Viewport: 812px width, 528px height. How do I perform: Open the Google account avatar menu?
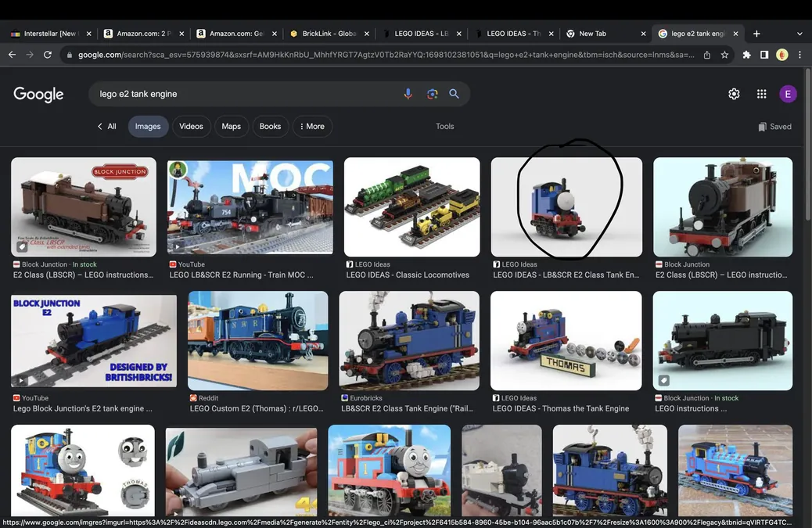(788, 93)
